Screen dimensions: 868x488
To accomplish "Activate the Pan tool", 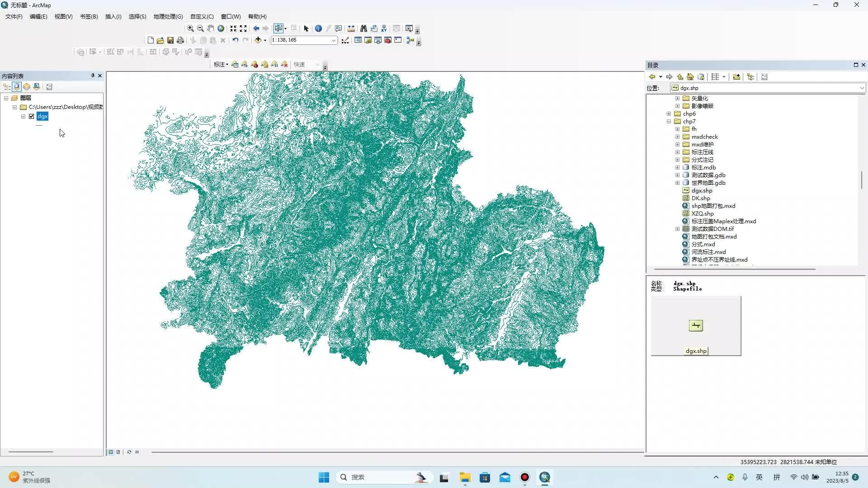I will point(210,28).
